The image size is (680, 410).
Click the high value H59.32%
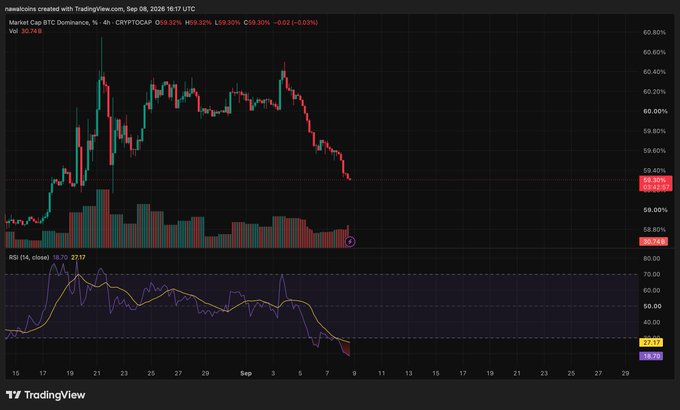[x=198, y=23]
